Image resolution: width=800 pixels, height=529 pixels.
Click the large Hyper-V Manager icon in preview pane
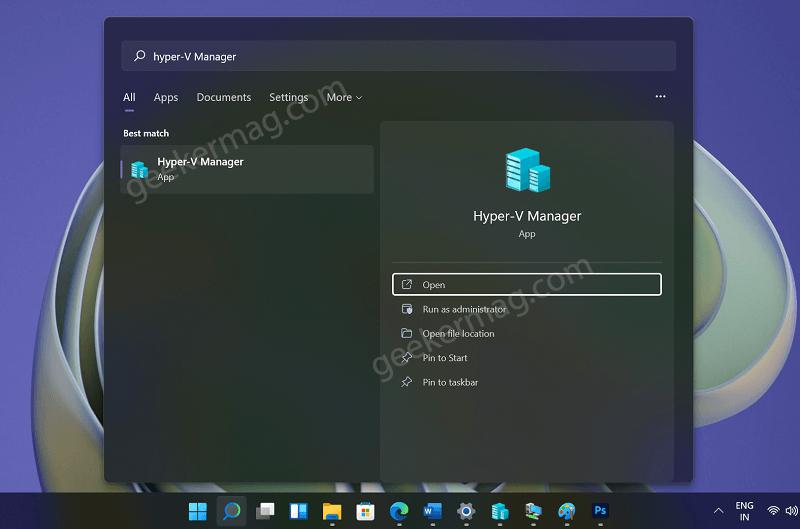pyautogui.click(x=527, y=170)
